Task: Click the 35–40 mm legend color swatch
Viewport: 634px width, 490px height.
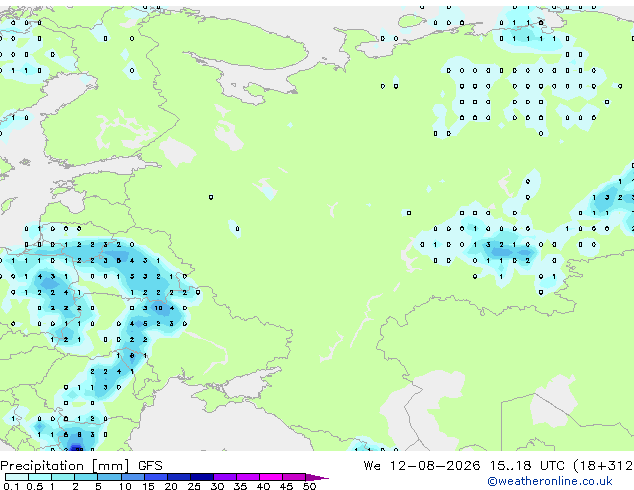Action: pyautogui.click(x=247, y=477)
